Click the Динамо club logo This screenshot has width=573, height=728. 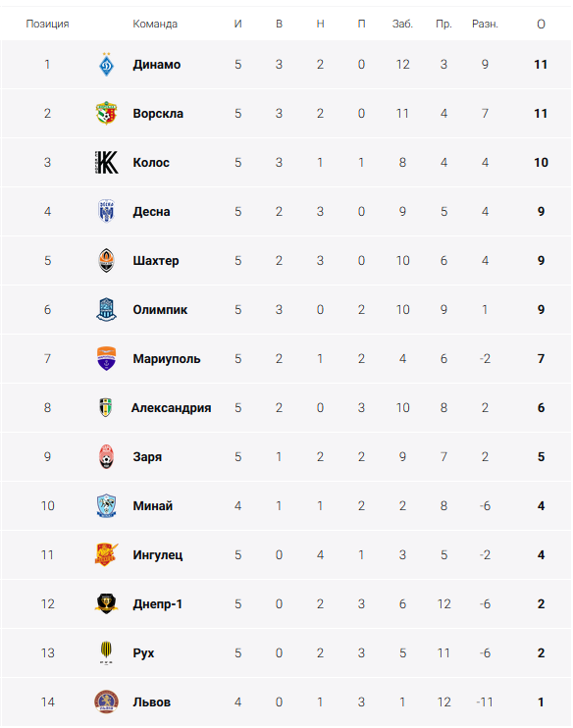pyautogui.click(x=106, y=64)
